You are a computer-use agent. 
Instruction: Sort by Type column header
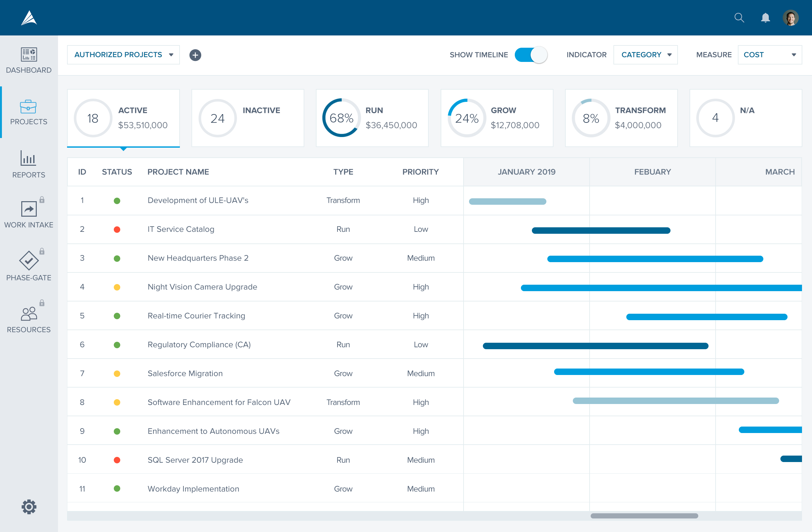tap(343, 172)
